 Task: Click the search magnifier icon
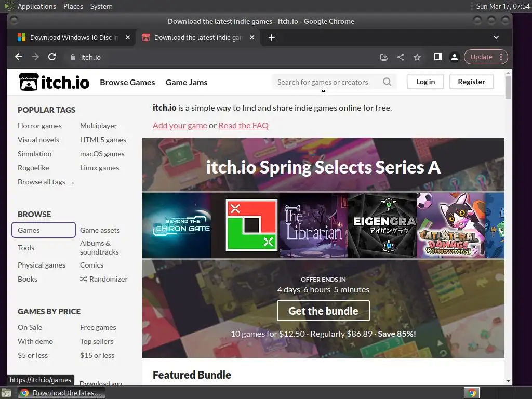tap(387, 82)
